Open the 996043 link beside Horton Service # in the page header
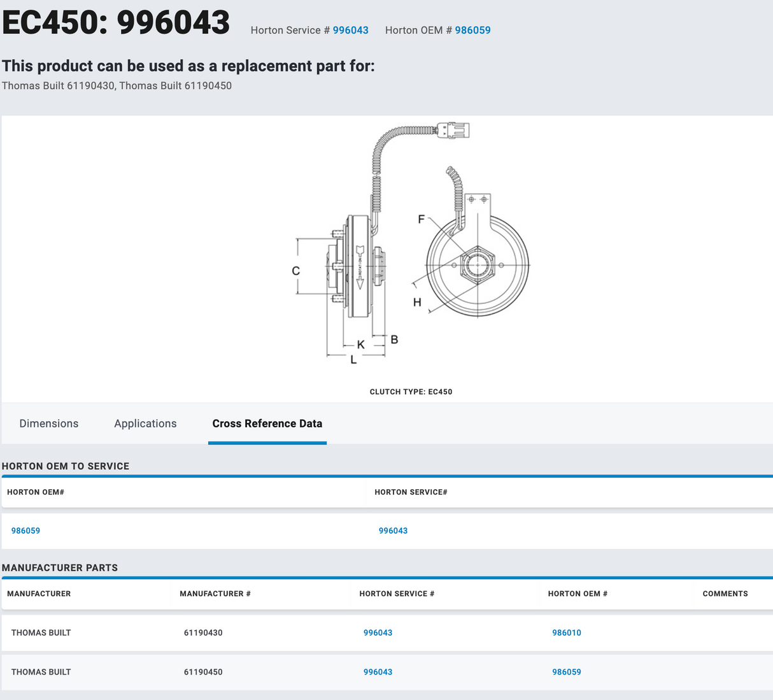 (350, 30)
